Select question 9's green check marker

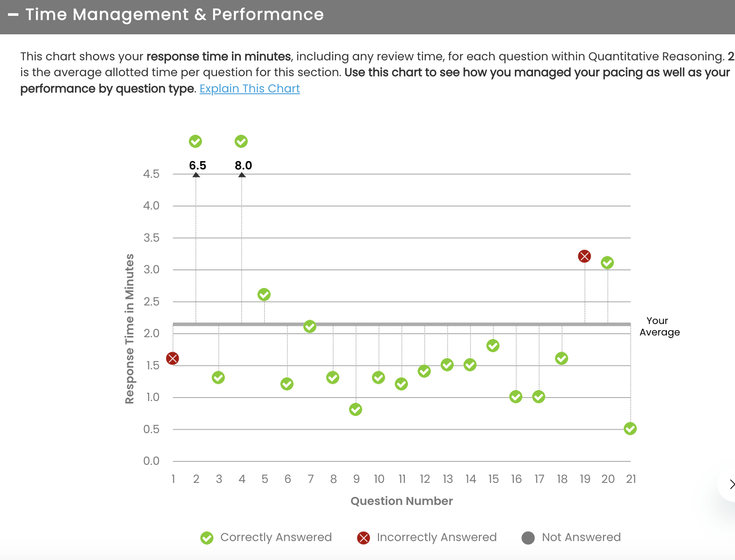[x=356, y=409]
